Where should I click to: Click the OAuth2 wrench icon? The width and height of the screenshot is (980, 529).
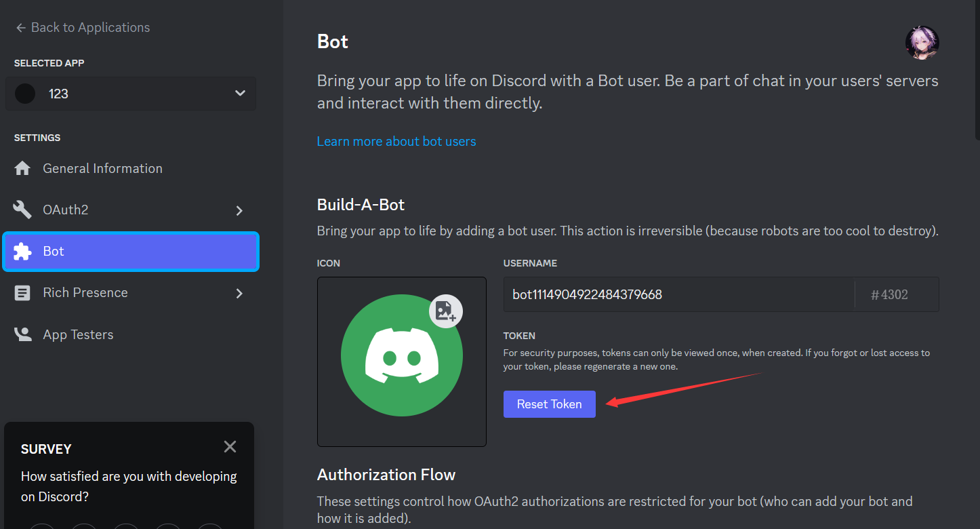[22, 210]
